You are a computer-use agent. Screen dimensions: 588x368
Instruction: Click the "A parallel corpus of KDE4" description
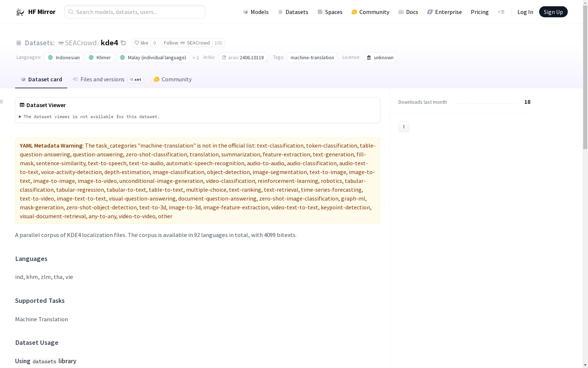pyautogui.click(x=156, y=235)
